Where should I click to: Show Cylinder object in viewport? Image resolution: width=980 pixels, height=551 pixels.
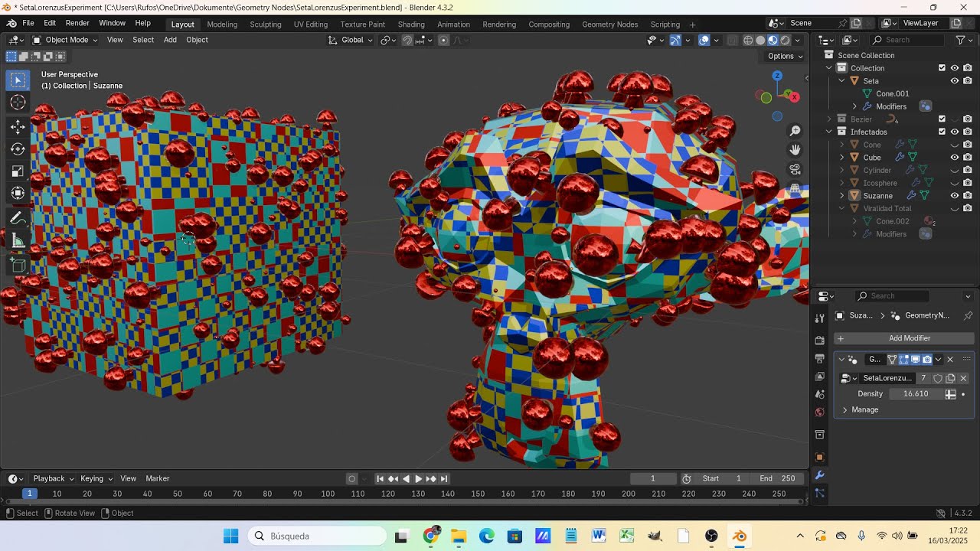click(x=955, y=170)
